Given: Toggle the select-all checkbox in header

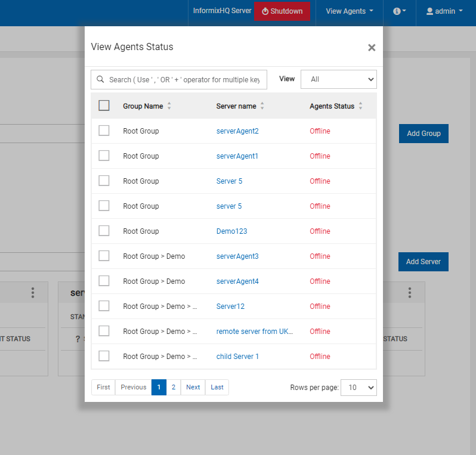Looking at the screenshot, I should pyautogui.click(x=104, y=106).
